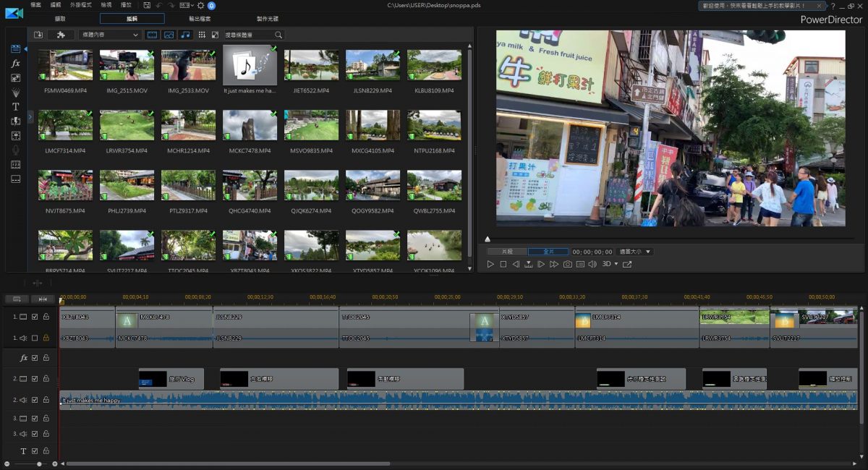The width and height of the screenshot is (868, 470).
Task: Toggle the lock on audio track 1
Action: 46,338
